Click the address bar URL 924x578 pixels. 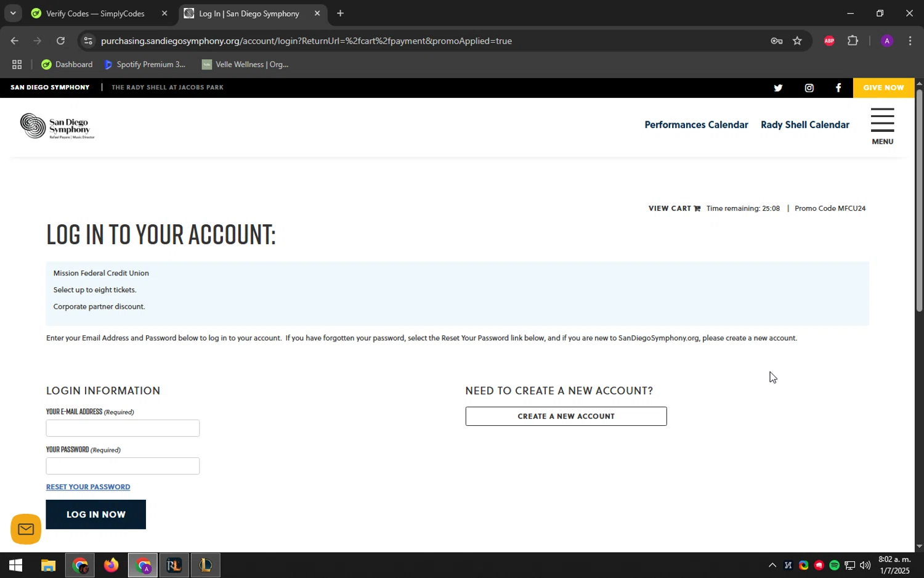306,41
